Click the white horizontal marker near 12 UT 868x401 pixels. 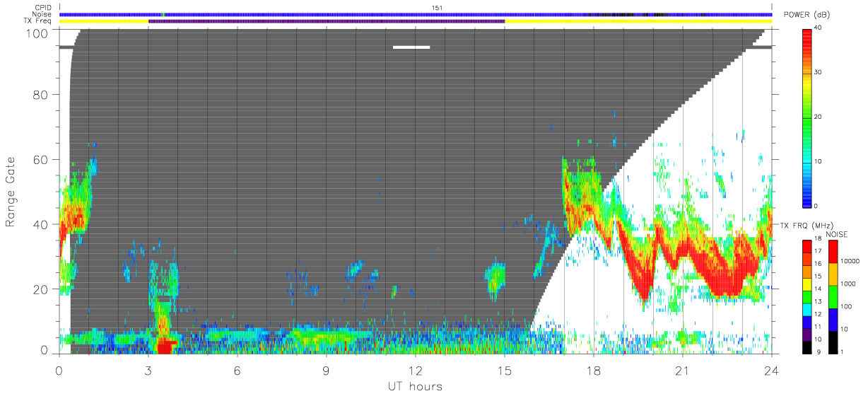click(411, 47)
